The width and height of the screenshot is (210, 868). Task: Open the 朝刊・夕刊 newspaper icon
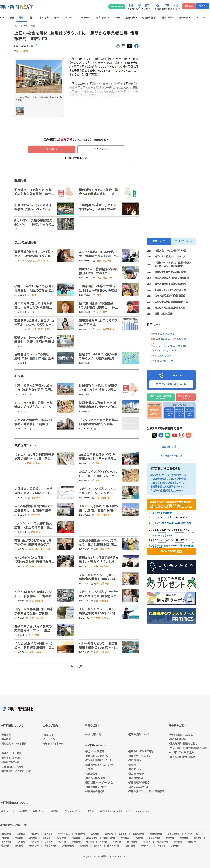[x=131, y=6]
